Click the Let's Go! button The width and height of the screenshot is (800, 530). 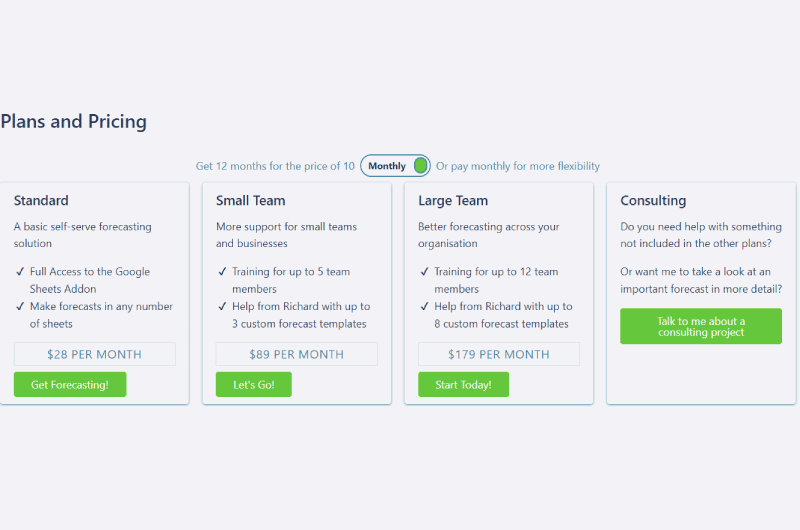point(254,384)
